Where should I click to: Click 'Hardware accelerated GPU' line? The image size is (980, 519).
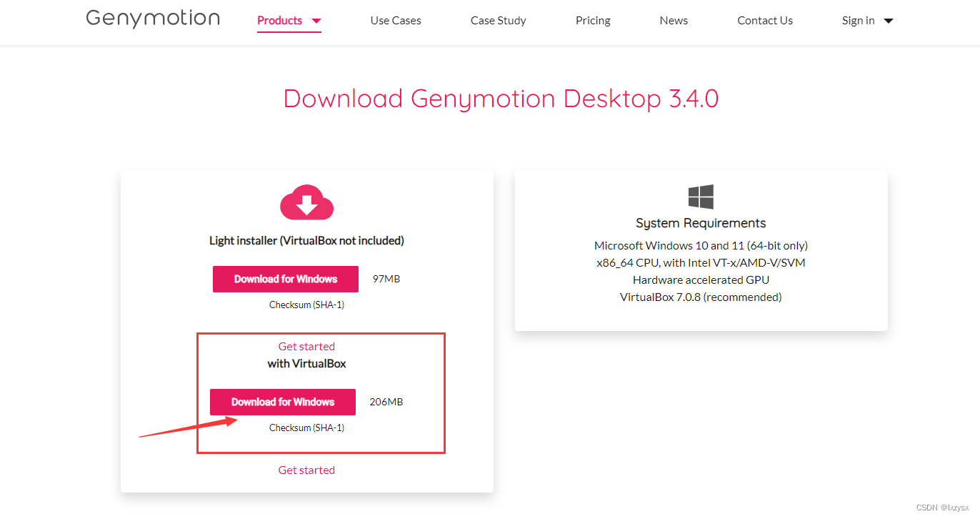701,280
